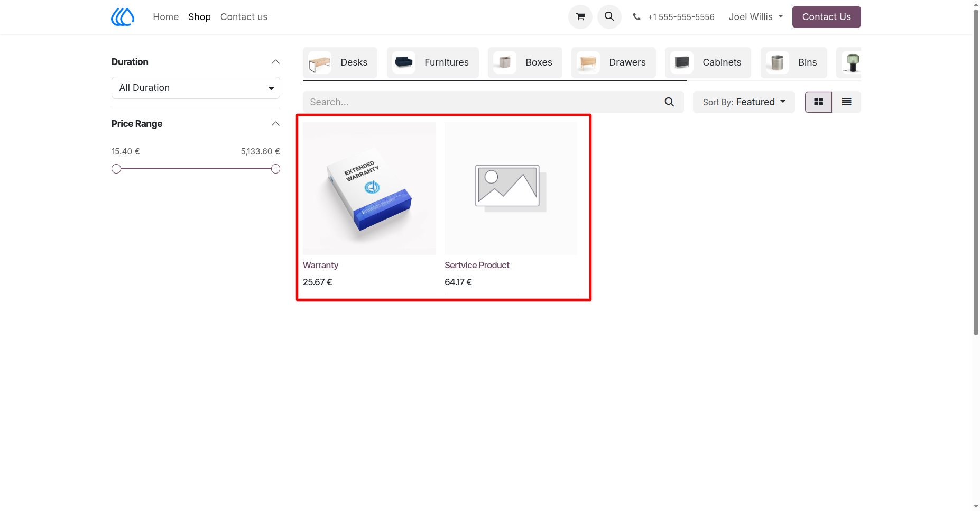Click the header search magnifier icon
The image size is (980, 511).
point(609,17)
